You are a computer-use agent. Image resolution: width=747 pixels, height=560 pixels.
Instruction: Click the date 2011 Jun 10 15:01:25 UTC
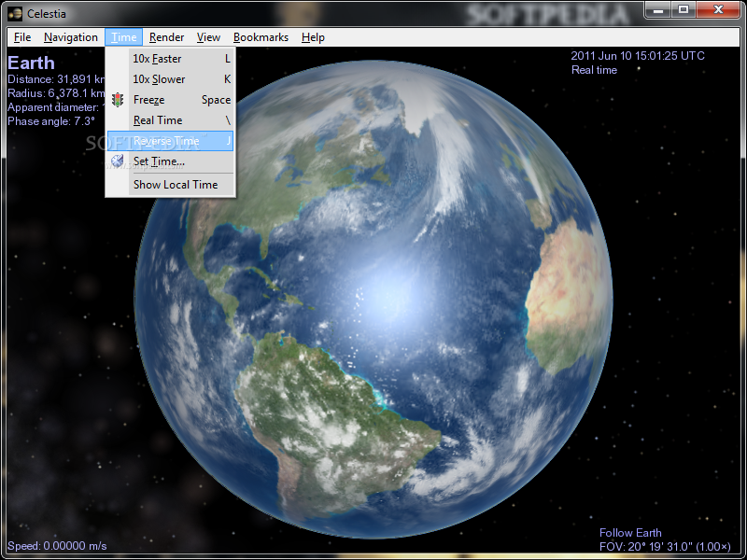click(638, 56)
